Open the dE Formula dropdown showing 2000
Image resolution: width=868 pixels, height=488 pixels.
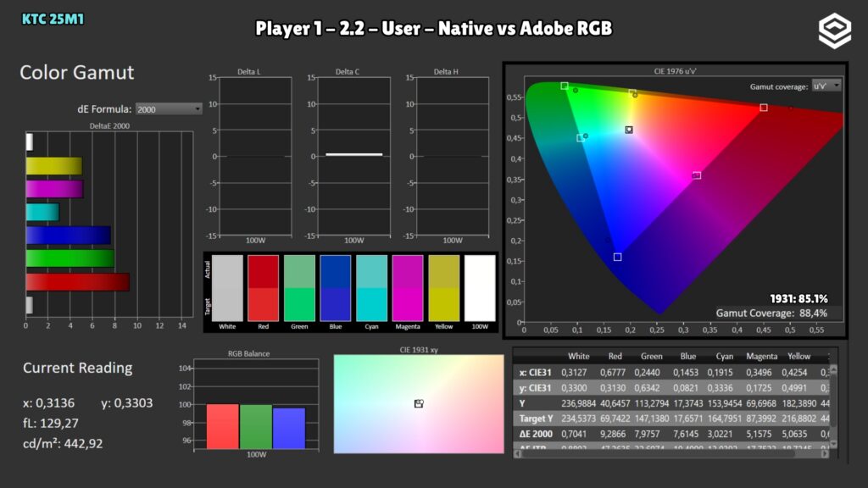tap(169, 109)
